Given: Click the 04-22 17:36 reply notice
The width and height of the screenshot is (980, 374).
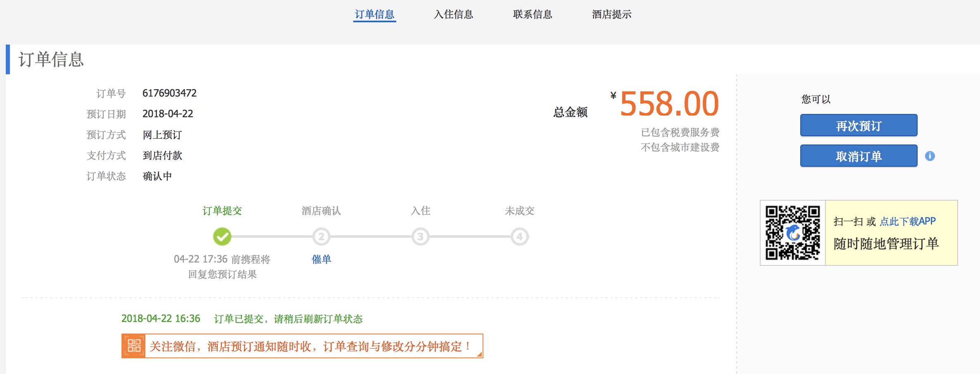Looking at the screenshot, I should [222, 267].
